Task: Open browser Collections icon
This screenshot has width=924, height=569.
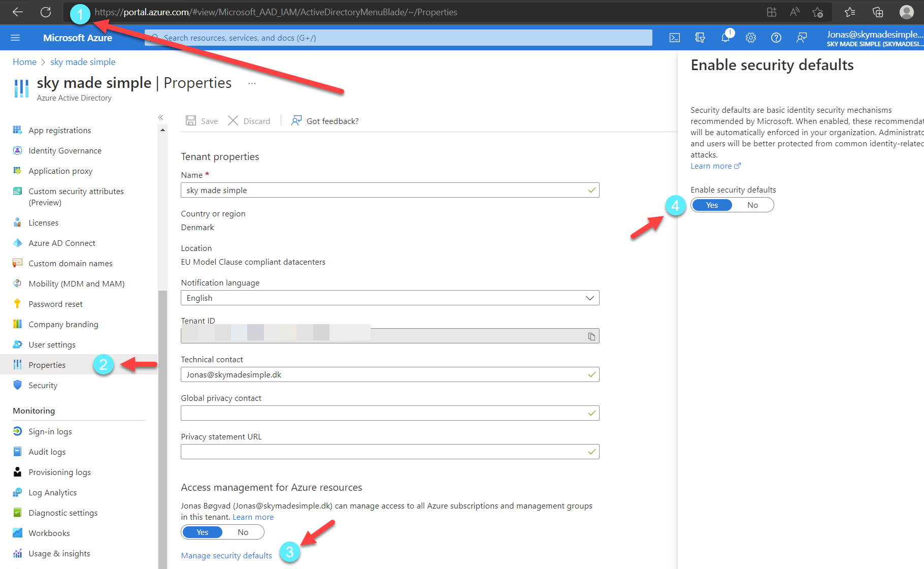Action: 878,12
